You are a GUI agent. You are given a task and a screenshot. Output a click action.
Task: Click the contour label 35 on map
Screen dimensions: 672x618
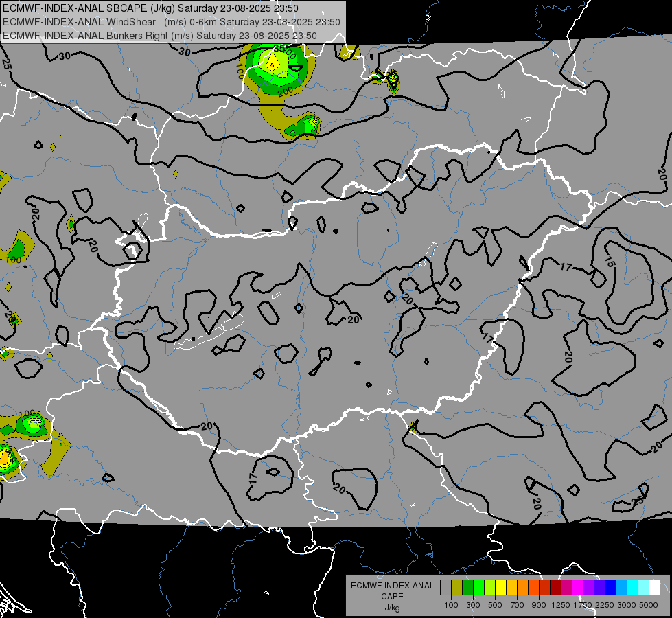coord(279,49)
